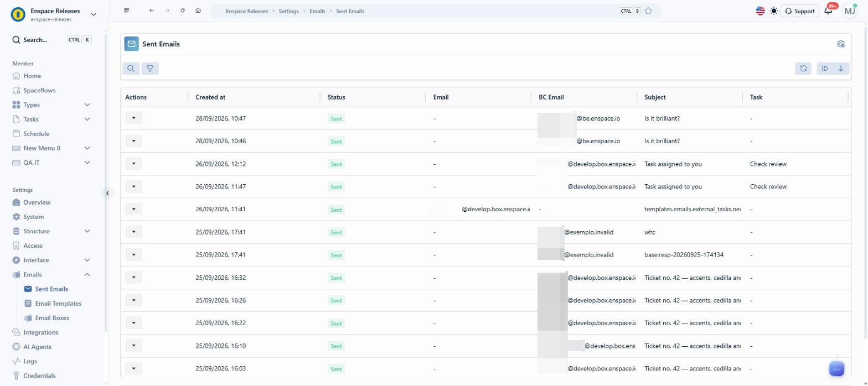Expand the Structure settings chevron
Viewport: 868px width, 386px height.
coord(87,231)
